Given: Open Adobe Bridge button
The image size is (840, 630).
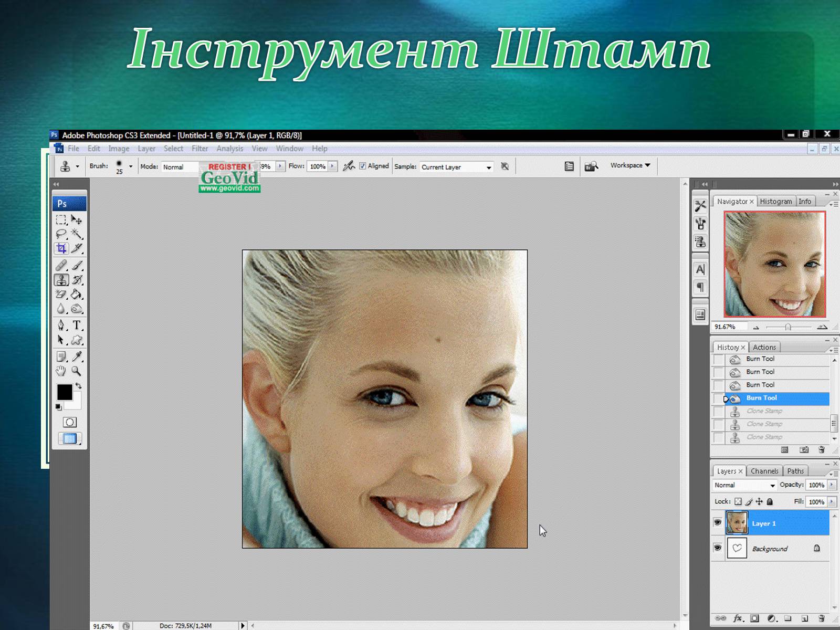Looking at the screenshot, I should [x=591, y=166].
